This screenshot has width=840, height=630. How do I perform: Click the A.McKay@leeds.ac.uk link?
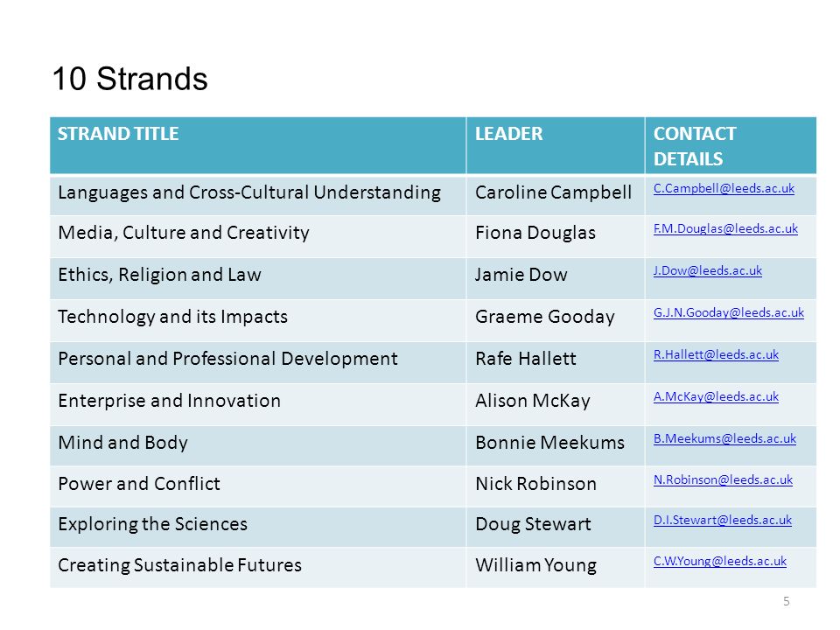tap(716, 396)
